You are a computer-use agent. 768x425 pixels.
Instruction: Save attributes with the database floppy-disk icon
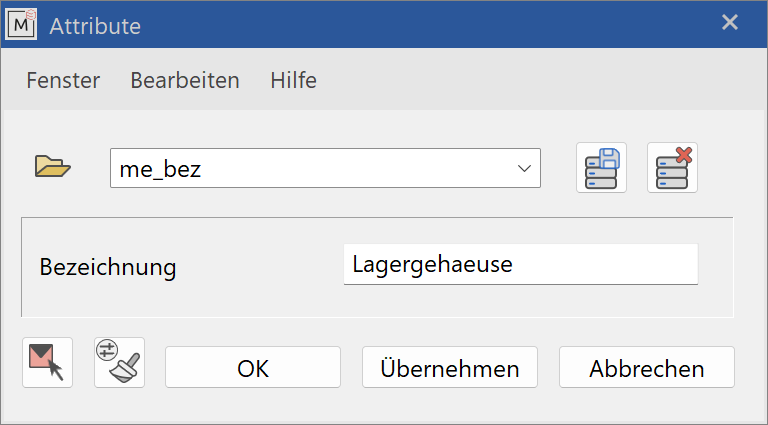coord(601,167)
